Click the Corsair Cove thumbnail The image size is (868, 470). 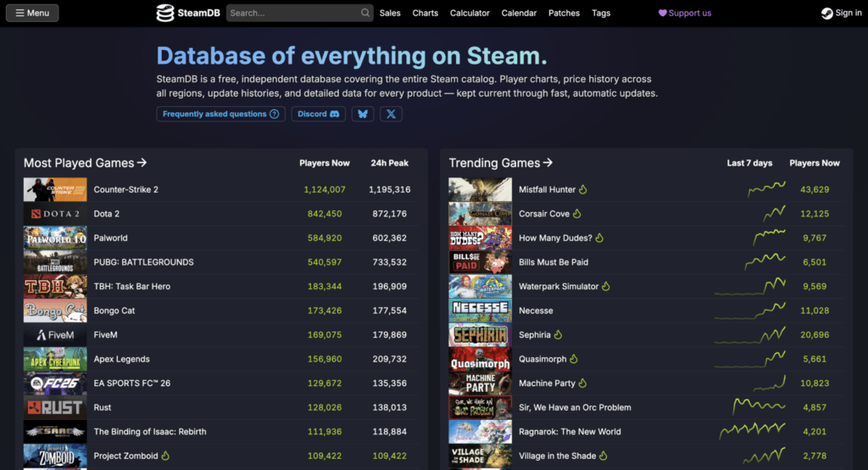pos(480,214)
